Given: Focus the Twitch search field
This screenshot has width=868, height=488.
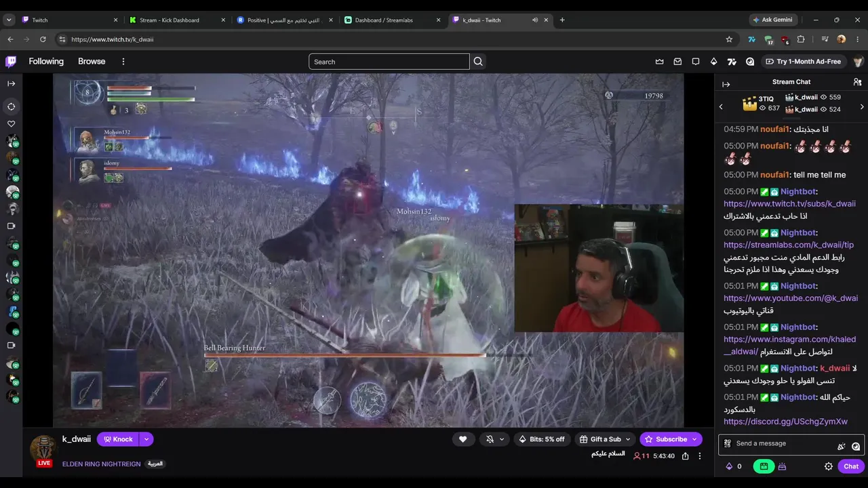Looking at the screenshot, I should coord(389,62).
